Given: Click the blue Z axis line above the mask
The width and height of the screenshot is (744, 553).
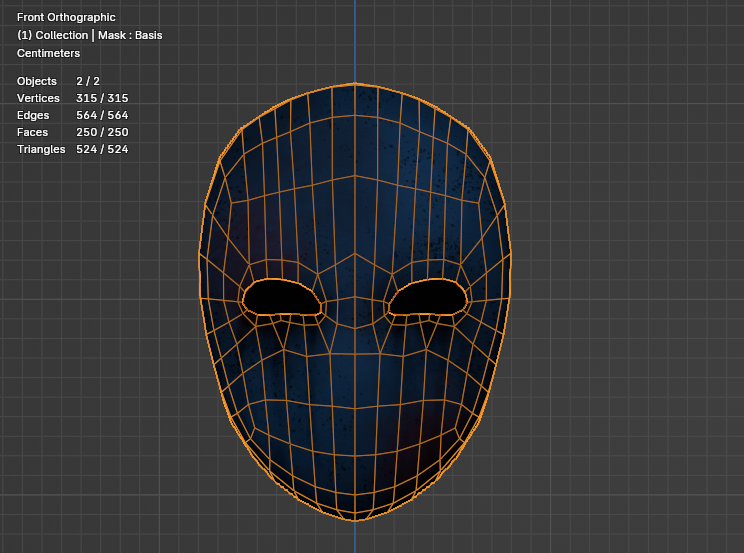Looking at the screenshot, I should [355, 40].
